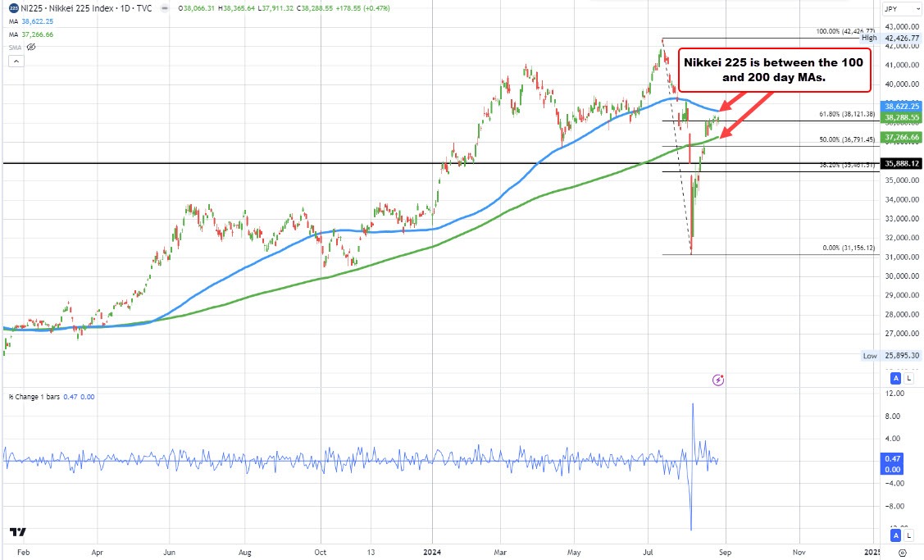Viewport: 924px width, 560px height.
Task: Toggle log scale L on lower indicator pane
Action: 909,535
